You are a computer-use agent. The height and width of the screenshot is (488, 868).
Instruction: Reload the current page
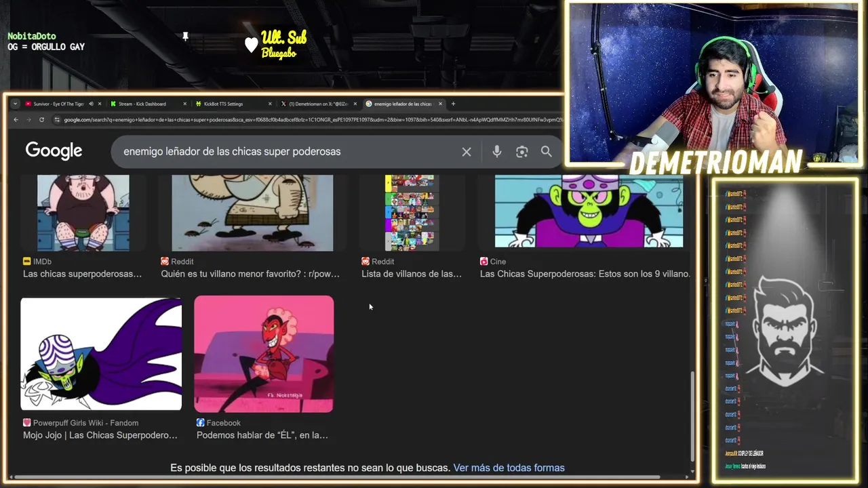coord(41,120)
